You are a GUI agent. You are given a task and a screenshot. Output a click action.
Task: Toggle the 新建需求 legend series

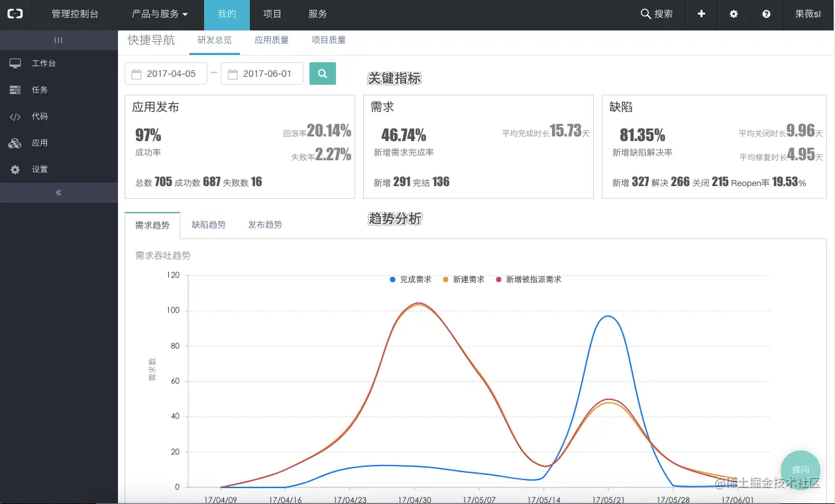464,279
